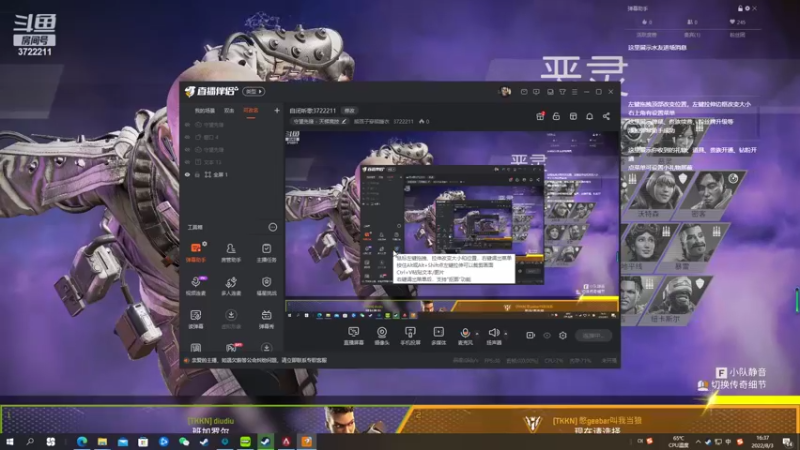800x450 pixels.
Task: Expand the toolbox more options button
Action: [273, 227]
